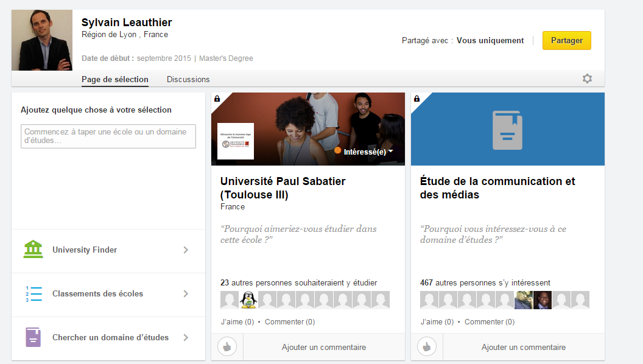The width and height of the screenshot is (643, 364).
Task: Open the Intéressé(e) status dropdown
Action: [368, 152]
